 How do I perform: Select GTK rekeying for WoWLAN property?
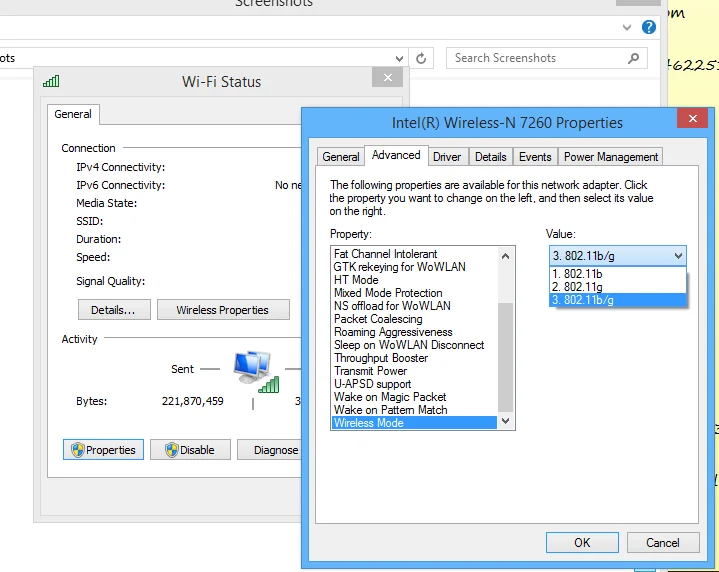[414, 267]
